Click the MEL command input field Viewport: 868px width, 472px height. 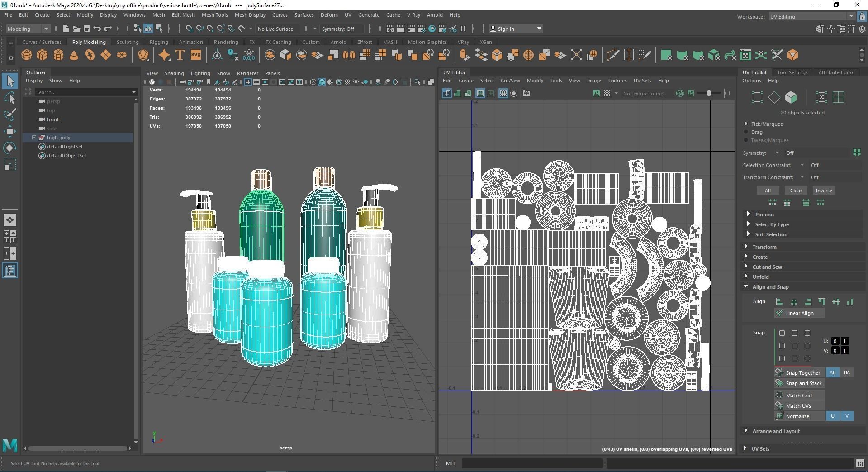click(532, 463)
